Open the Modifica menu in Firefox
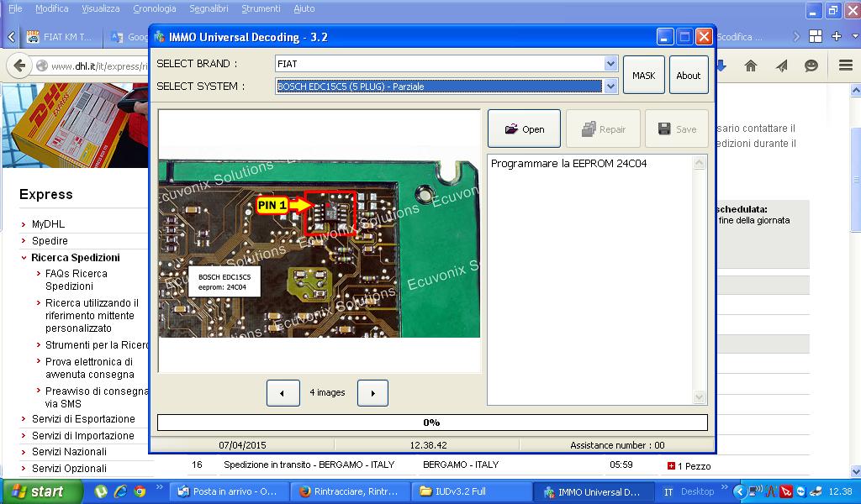The image size is (861, 504). point(51,8)
